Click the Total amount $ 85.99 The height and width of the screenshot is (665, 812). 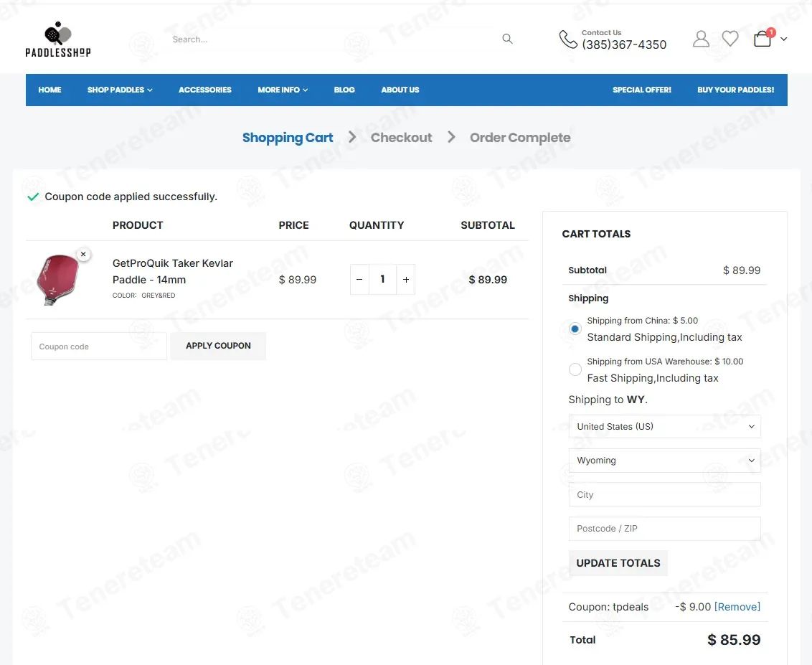[734, 640]
